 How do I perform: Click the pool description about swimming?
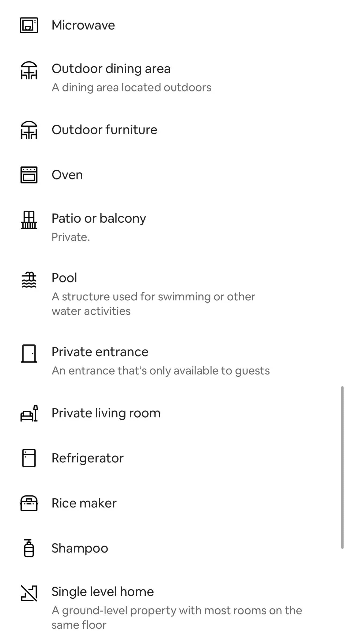[x=153, y=304]
